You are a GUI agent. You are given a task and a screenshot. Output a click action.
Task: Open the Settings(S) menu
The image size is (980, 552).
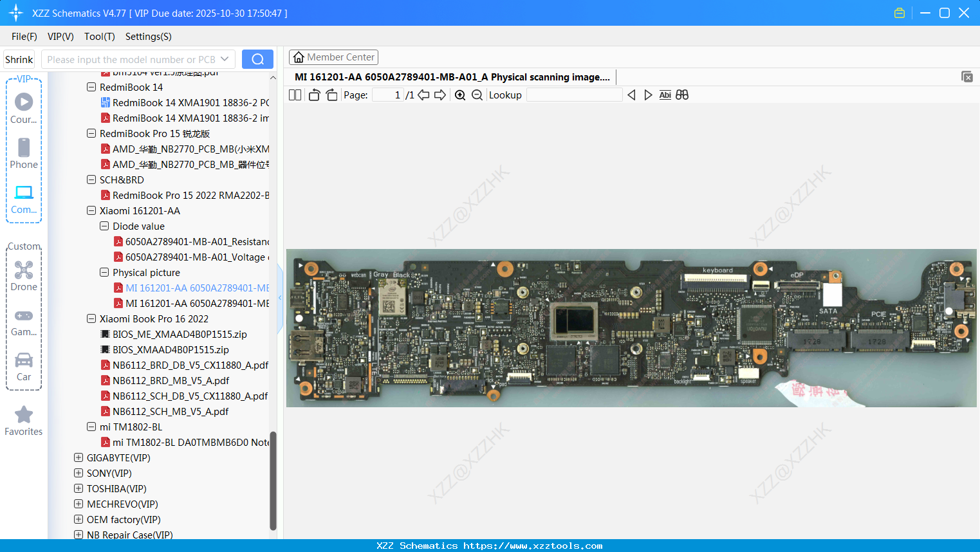pyautogui.click(x=149, y=37)
